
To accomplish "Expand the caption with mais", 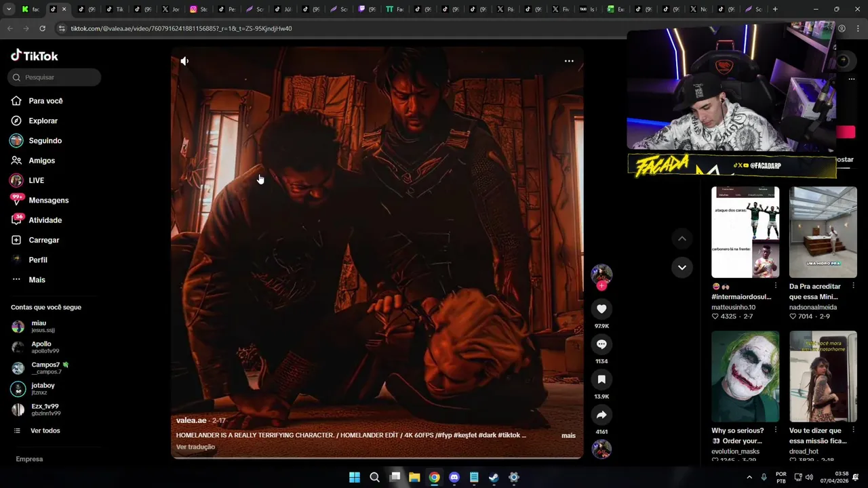I will tap(568, 435).
